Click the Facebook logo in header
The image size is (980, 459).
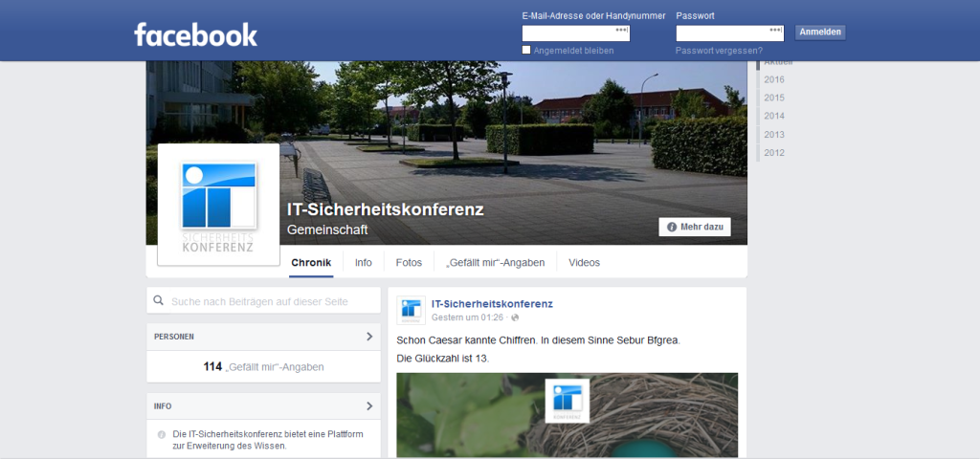tap(195, 34)
